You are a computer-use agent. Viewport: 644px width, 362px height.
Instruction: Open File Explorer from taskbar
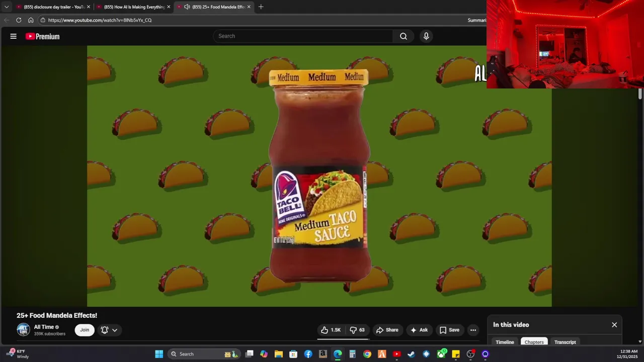tap(279, 354)
